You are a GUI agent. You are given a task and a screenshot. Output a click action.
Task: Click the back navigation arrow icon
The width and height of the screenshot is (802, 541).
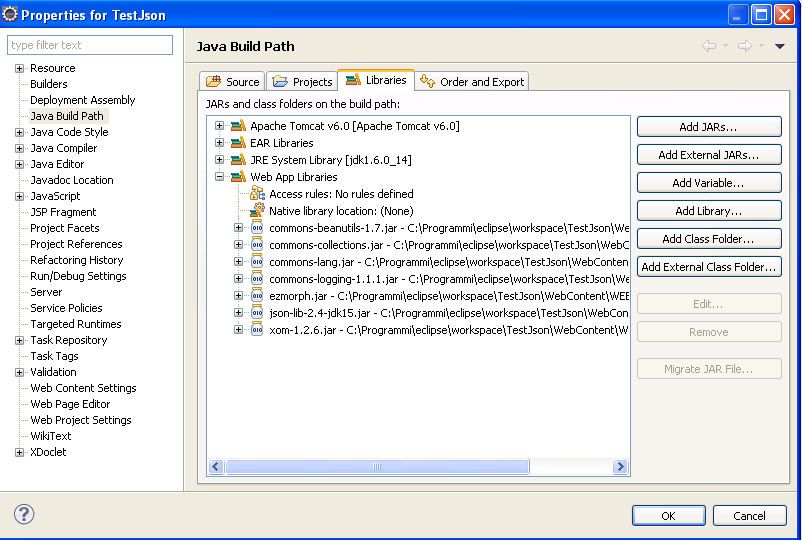pyautogui.click(x=708, y=46)
